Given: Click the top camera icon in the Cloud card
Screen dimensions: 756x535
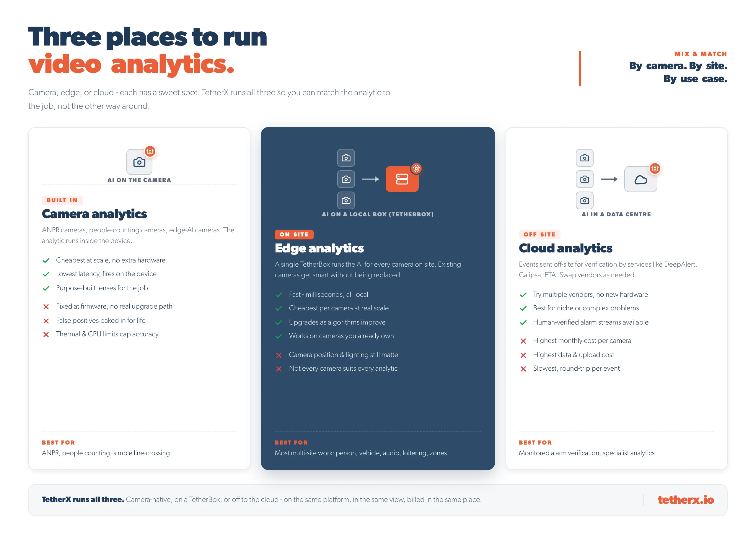Looking at the screenshot, I should pyautogui.click(x=585, y=158).
